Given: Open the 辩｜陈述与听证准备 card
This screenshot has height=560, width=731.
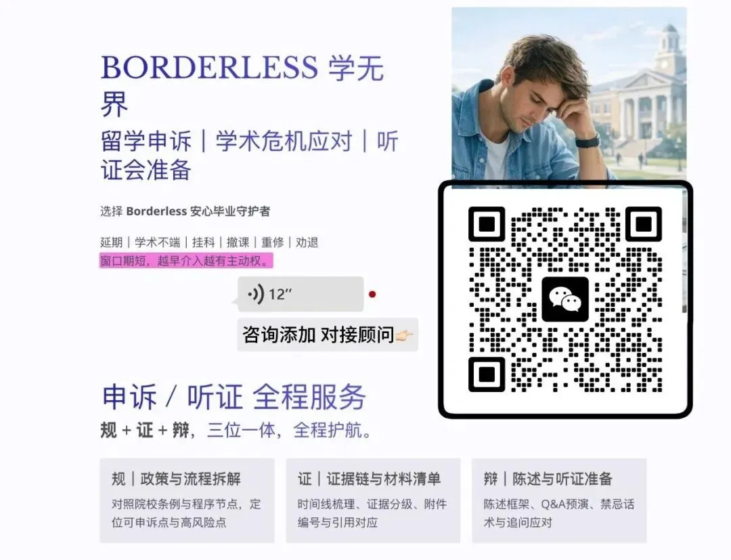Looking at the screenshot, I should [559, 500].
